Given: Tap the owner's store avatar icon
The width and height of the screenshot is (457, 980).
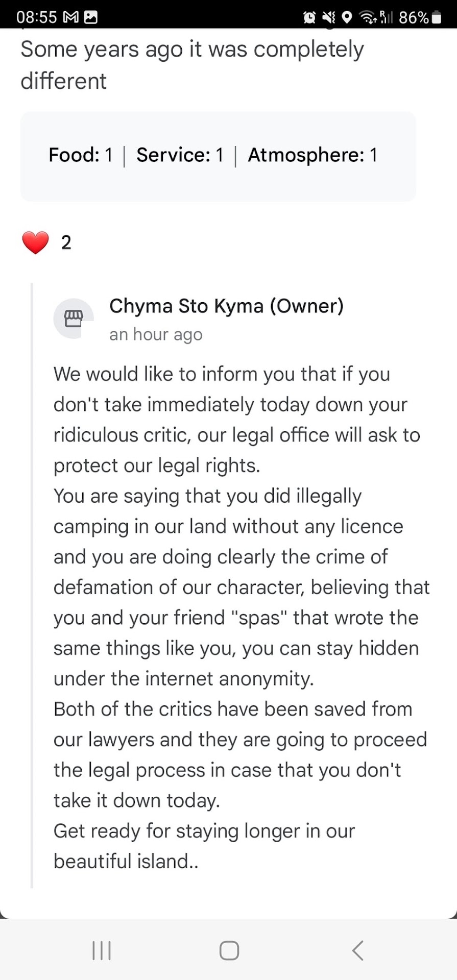Looking at the screenshot, I should (x=74, y=318).
